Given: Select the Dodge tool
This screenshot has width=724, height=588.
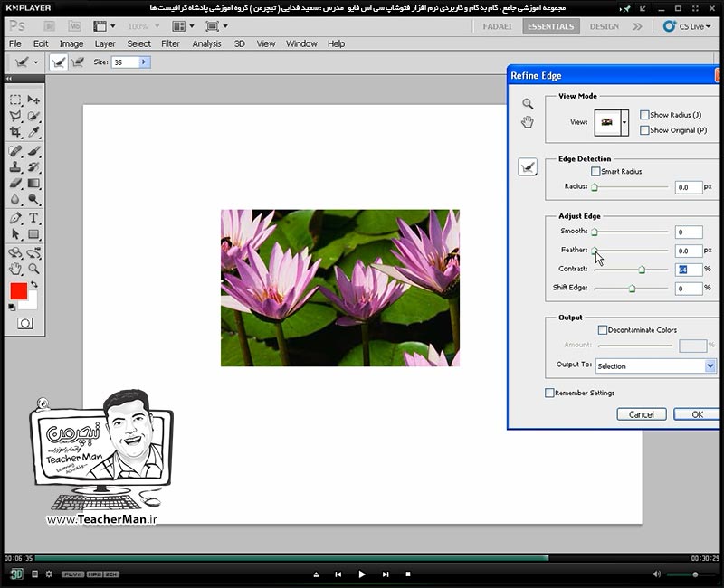Looking at the screenshot, I should (x=33, y=199).
